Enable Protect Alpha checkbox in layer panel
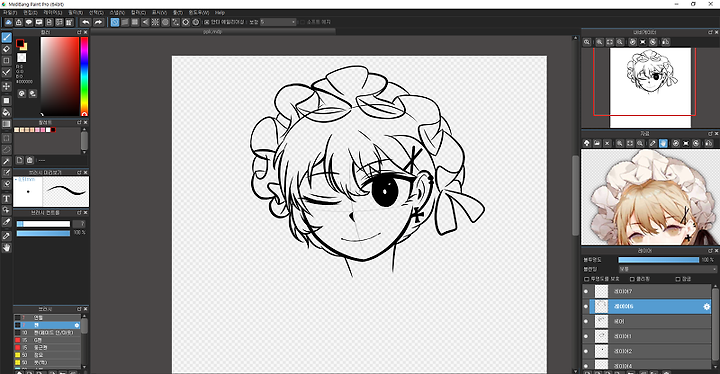The width and height of the screenshot is (720, 374). tap(586, 279)
